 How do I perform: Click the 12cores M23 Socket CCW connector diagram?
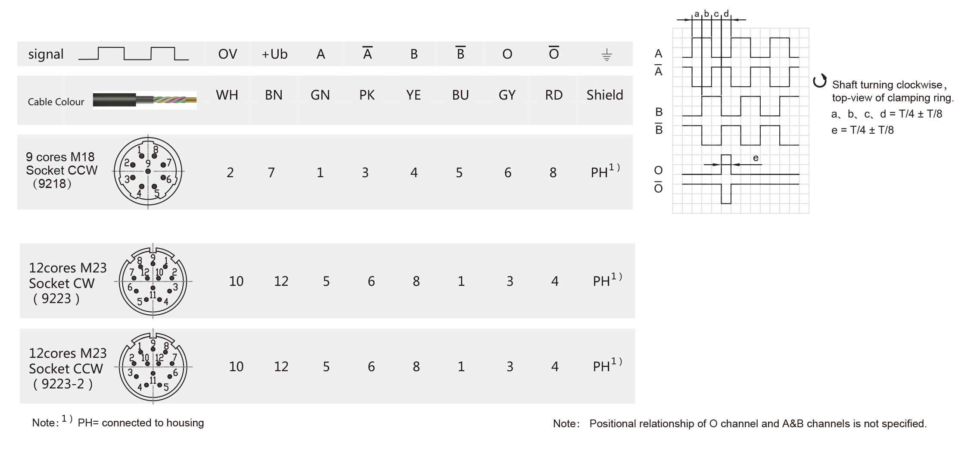click(x=153, y=367)
